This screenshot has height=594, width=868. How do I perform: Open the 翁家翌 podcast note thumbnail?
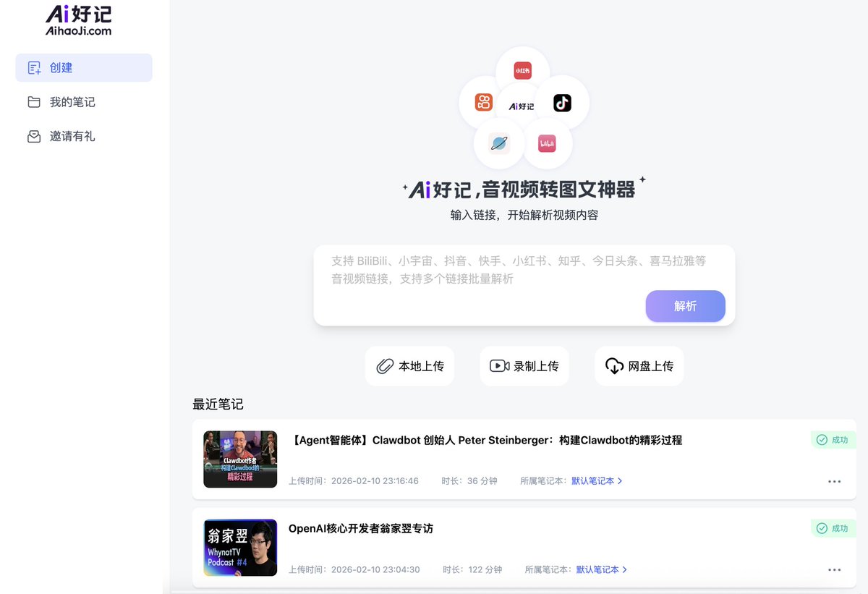pos(240,548)
